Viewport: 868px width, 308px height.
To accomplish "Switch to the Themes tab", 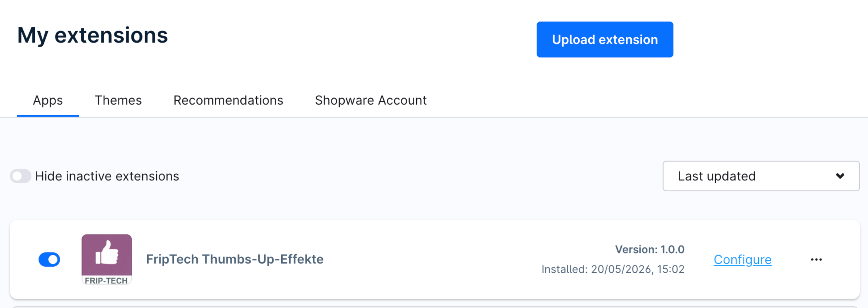I will 118,100.
